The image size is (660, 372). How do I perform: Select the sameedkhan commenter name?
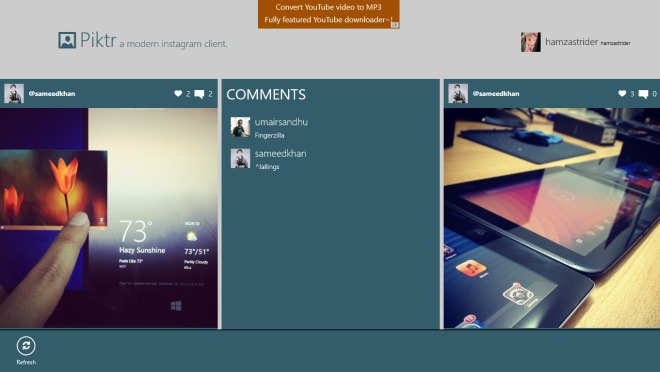click(x=280, y=154)
